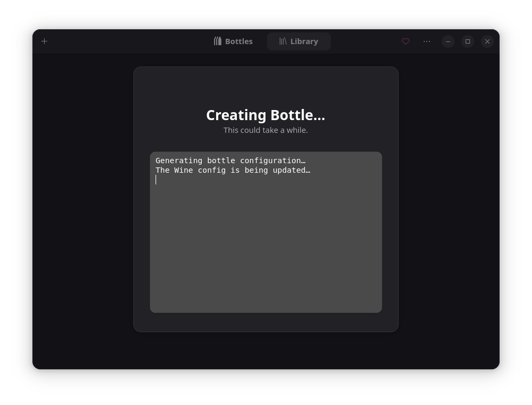Click the 'Generating bottle configuration…' log line
This screenshot has width=532, height=405.
(x=230, y=161)
